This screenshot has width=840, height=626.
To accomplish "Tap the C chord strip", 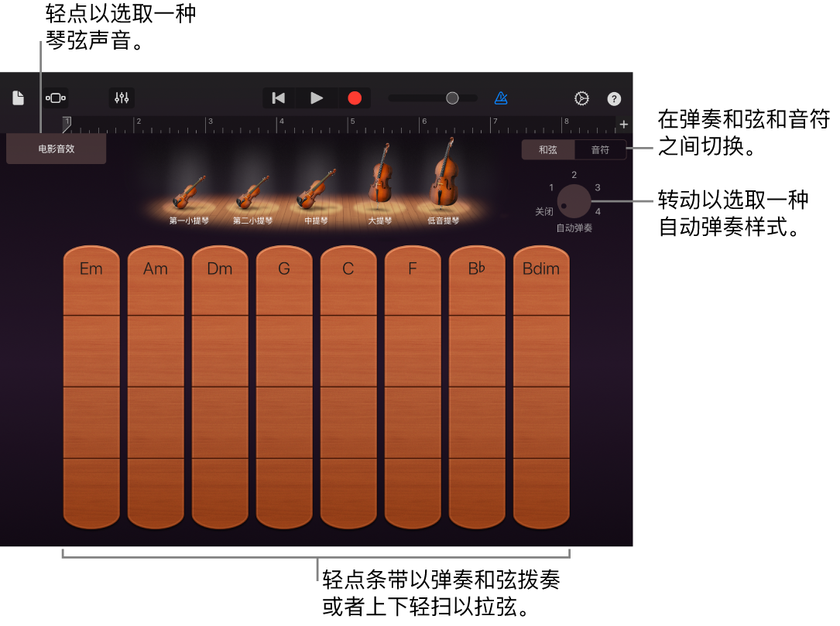I will coord(348,387).
